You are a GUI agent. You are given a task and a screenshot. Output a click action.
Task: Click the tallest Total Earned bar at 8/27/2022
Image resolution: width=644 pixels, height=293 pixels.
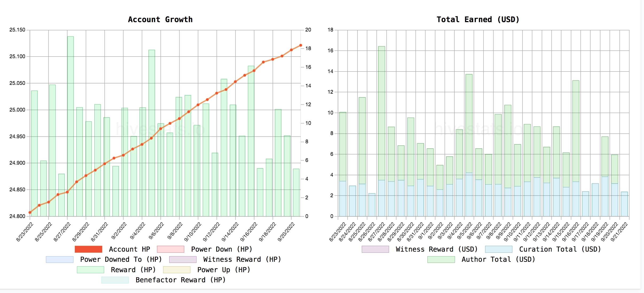click(x=382, y=131)
